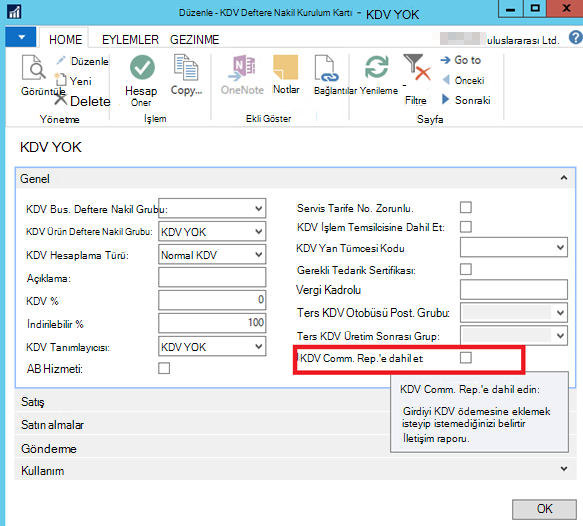
Task: Toggle Servis Tarife No. Zorunlu checkbox
Action: 466,207
